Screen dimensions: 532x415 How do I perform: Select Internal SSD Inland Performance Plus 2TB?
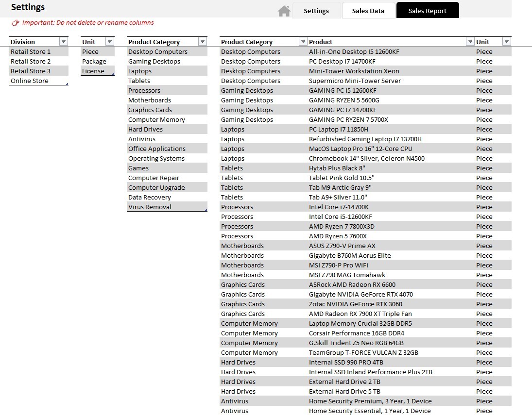click(x=391, y=372)
